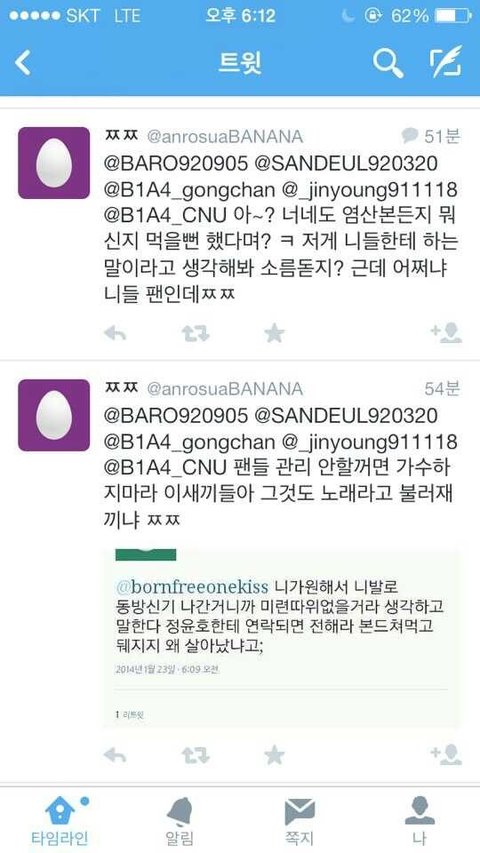Favorite the 54분 tweet with star
The width and height of the screenshot is (480, 853).
tap(274, 755)
